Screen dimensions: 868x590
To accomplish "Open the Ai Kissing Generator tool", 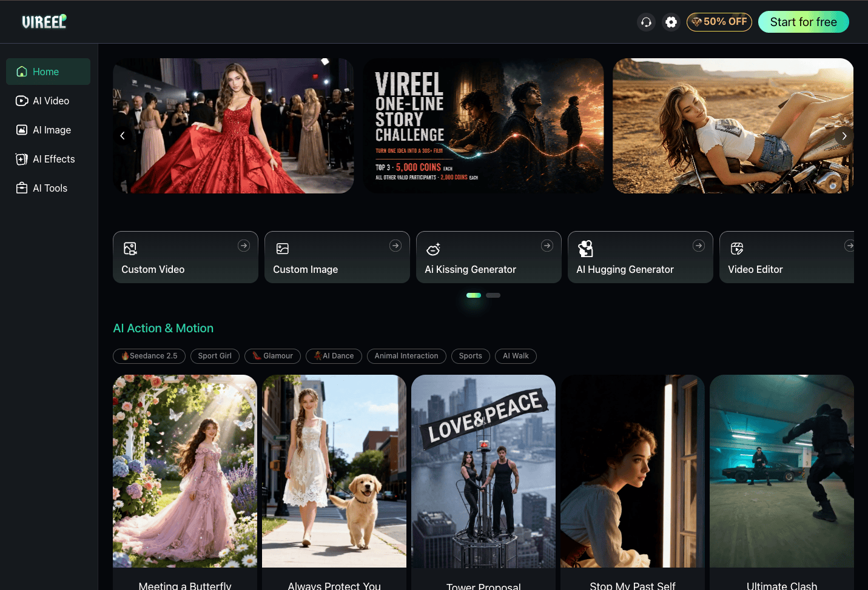I will point(489,257).
